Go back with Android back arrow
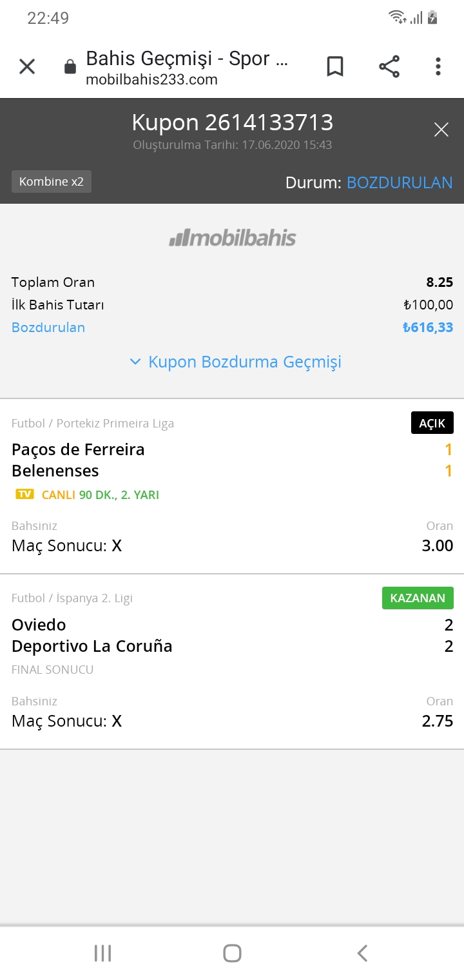This screenshot has width=464, height=980. [362, 953]
